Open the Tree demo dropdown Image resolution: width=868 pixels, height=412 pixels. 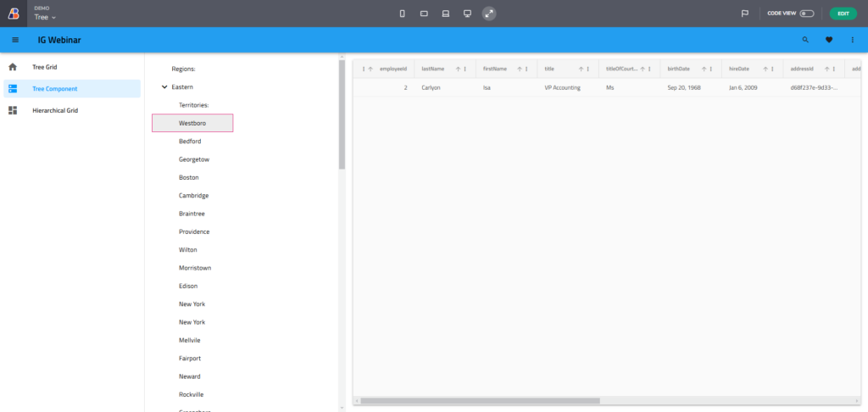pyautogui.click(x=46, y=17)
